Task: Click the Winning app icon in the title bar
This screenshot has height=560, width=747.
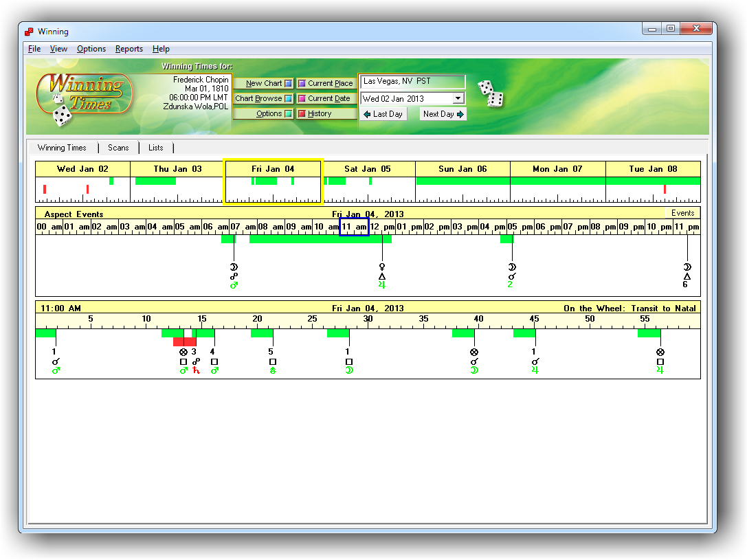Action: 29,32
